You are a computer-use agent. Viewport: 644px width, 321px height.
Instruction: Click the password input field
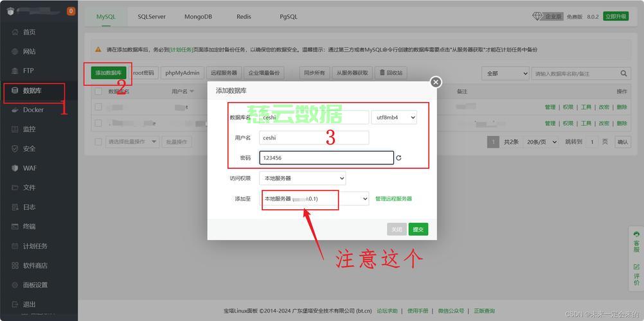pyautogui.click(x=326, y=158)
